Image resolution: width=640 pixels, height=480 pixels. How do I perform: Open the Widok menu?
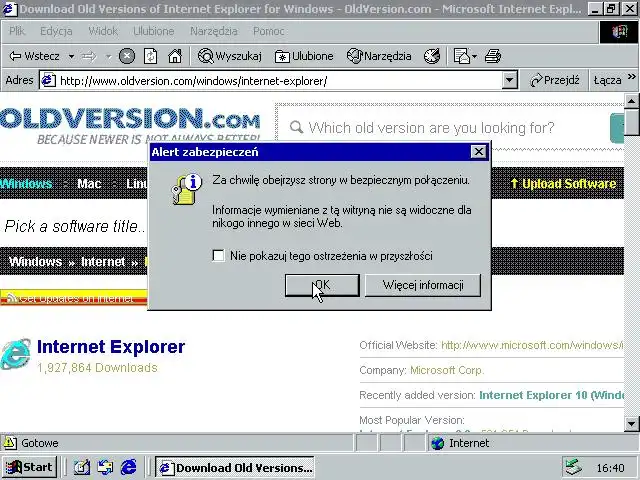[x=103, y=31]
